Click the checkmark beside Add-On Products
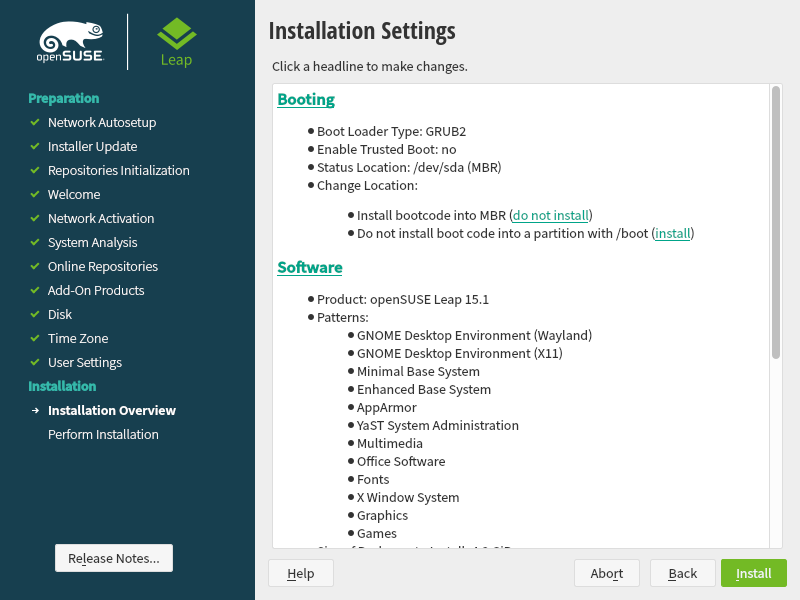Viewport: 800px width, 600px height. click(x=35, y=290)
